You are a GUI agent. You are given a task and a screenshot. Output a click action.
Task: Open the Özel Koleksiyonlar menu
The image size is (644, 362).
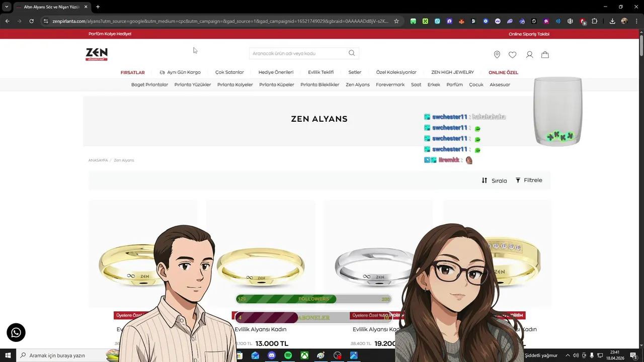[x=396, y=72]
